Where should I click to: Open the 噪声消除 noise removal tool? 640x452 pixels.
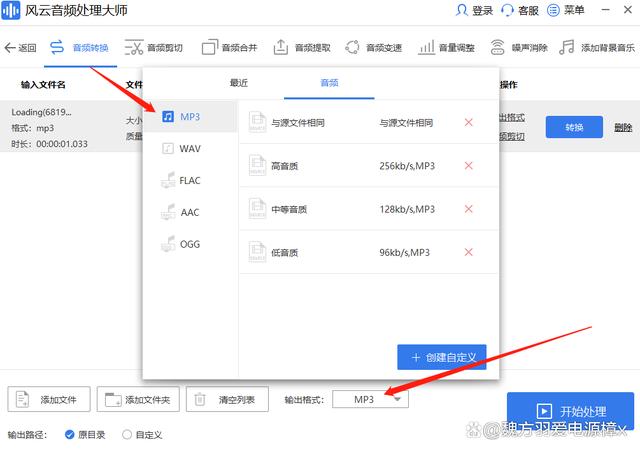pyautogui.click(x=519, y=48)
